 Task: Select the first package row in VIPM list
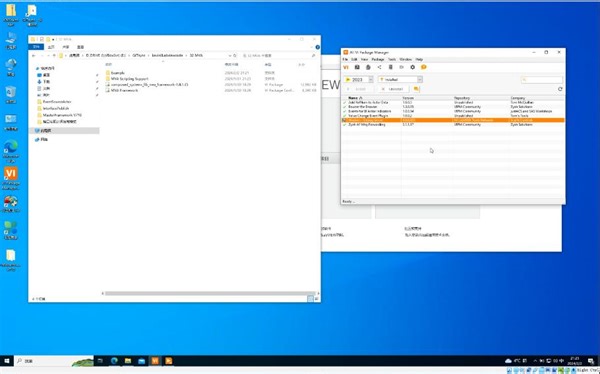pyautogui.click(x=453, y=103)
